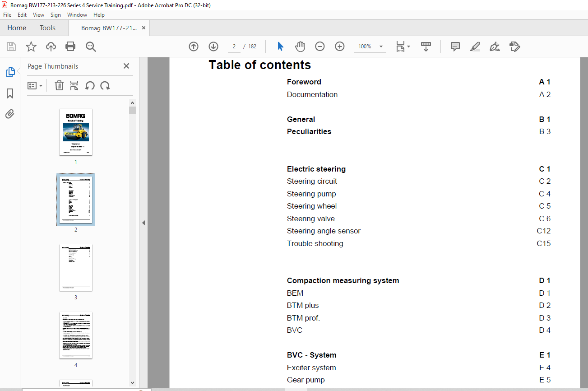Click the scrolling mode toolbar icon

click(426, 47)
